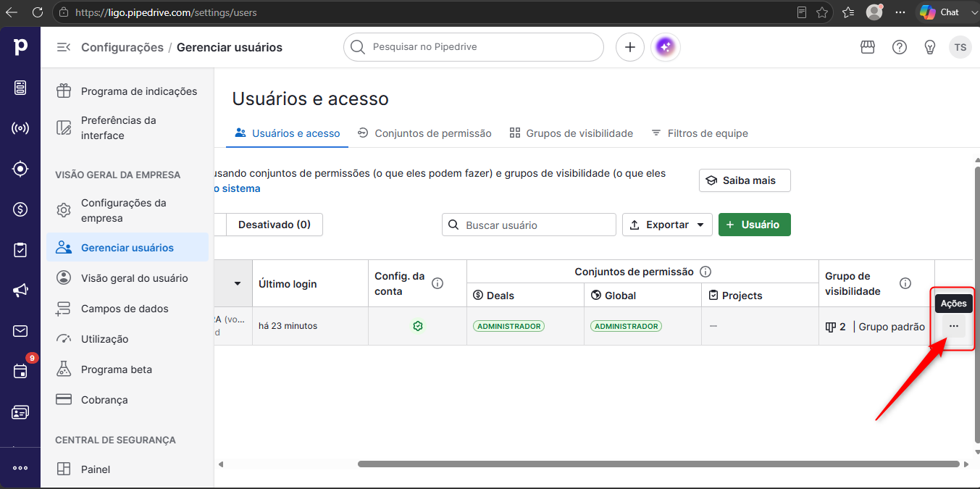This screenshot has width=980, height=489.
Task: Open Projects clipboard icon in left rail
Action: point(20,250)
